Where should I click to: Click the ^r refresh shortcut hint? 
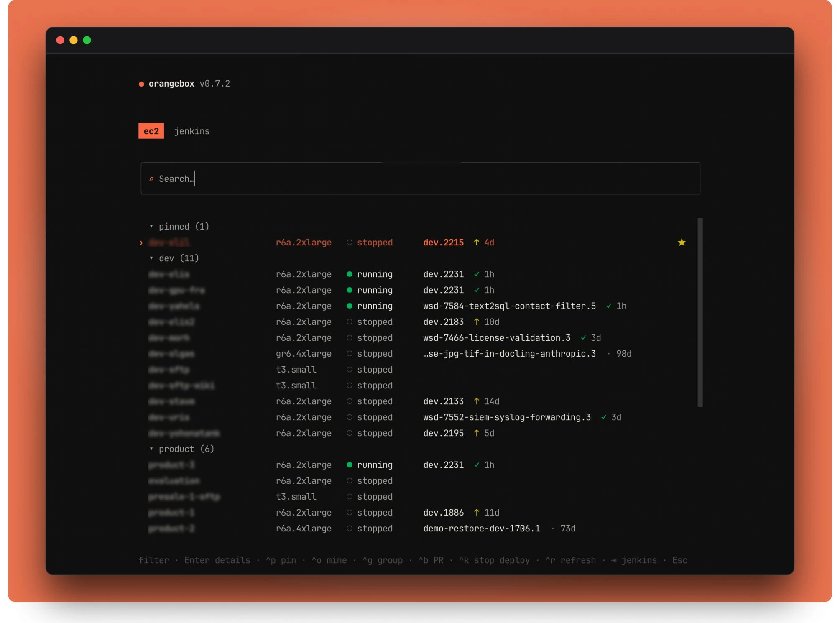pyautogui.click(x=571, y=560)
